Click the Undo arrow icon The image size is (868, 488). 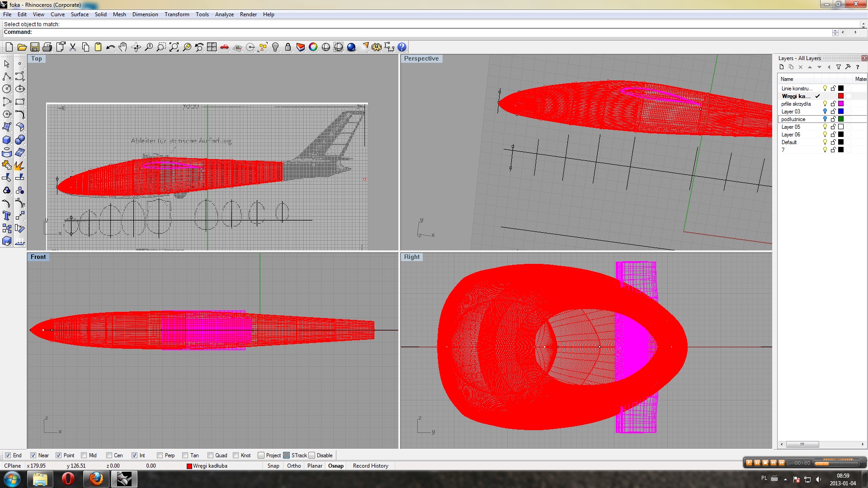click(x=110, y=47)
